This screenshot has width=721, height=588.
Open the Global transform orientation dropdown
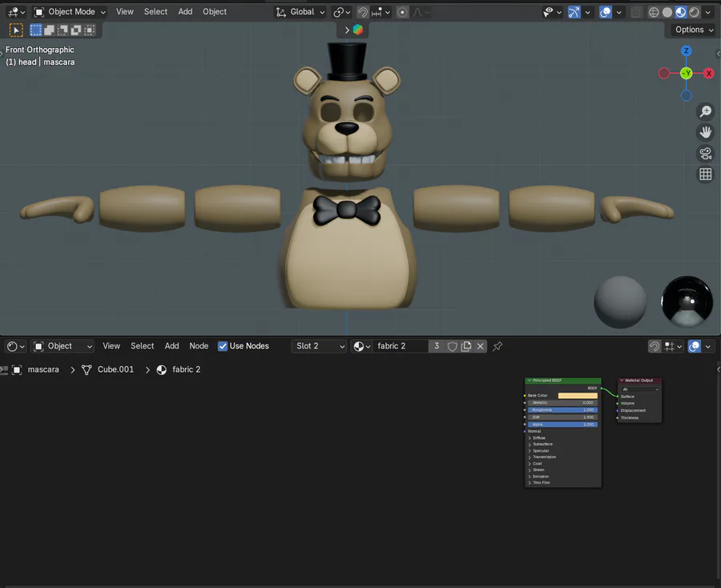300,12
